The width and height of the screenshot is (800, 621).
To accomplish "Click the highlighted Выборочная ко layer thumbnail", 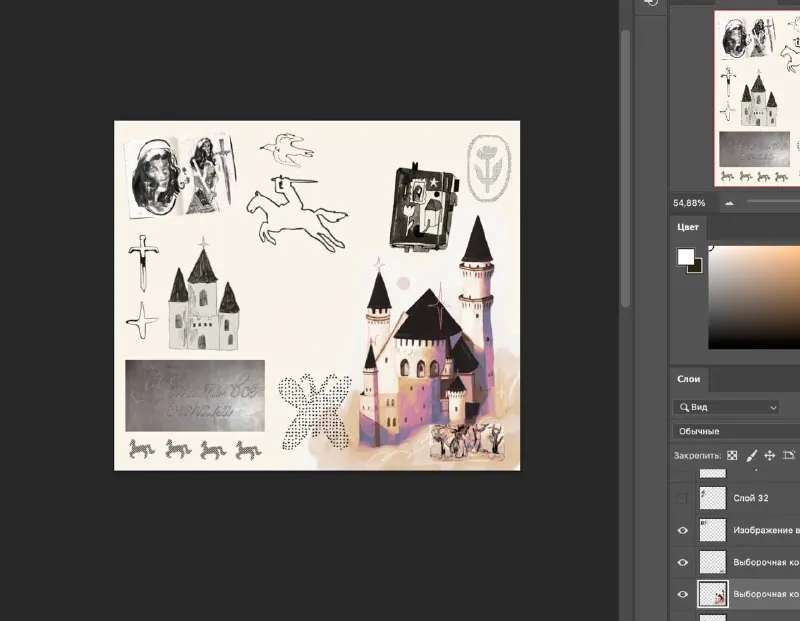I will click(713, 594).
